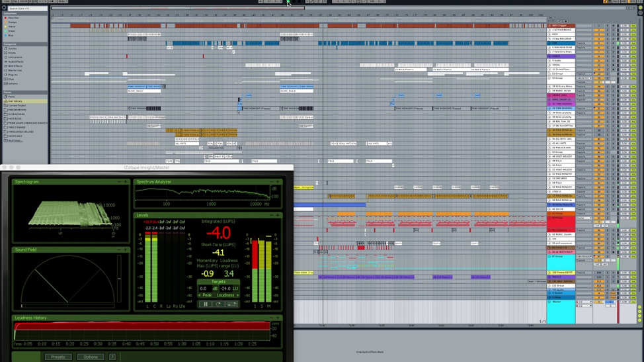Open the Max for Live category
The width and height of the screenshot is (644, 362).
(x=15, y=70)
